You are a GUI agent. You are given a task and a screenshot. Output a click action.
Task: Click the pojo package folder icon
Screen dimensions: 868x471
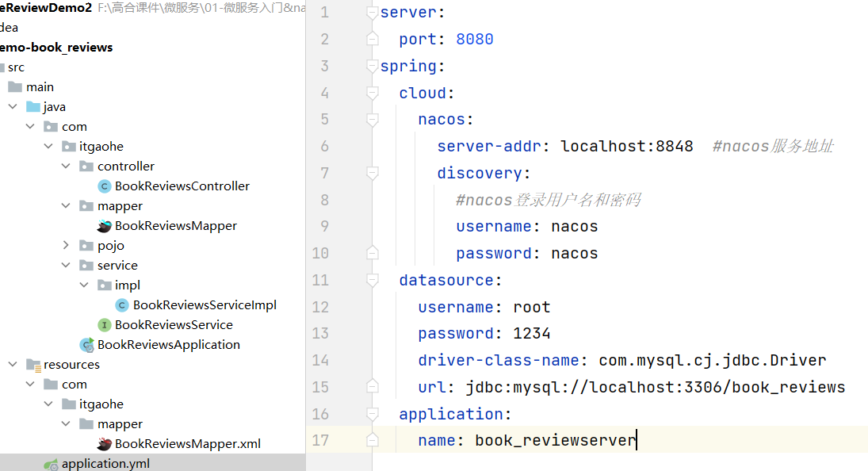(86, 245)
